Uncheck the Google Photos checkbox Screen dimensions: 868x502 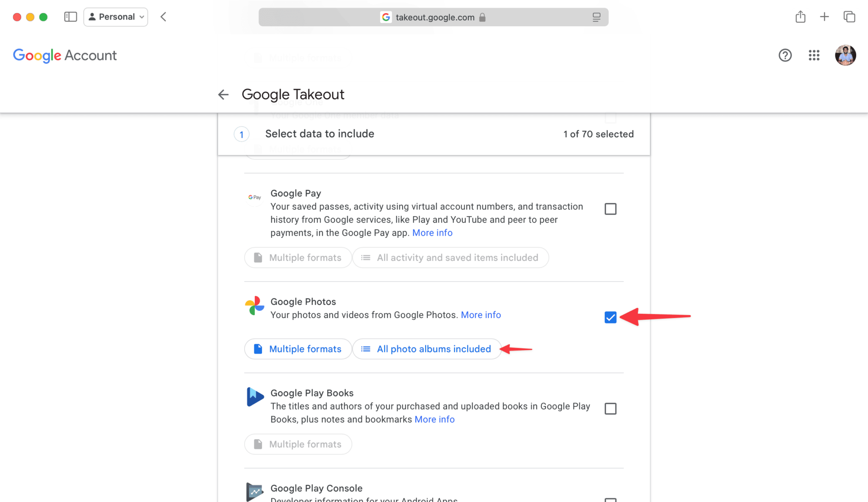610,317
